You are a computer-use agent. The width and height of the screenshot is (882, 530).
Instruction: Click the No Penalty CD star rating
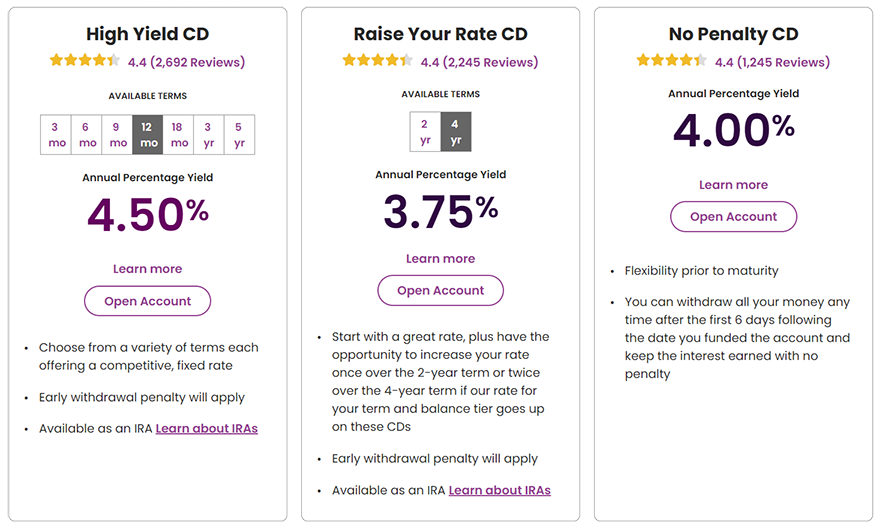pos(671,60)
